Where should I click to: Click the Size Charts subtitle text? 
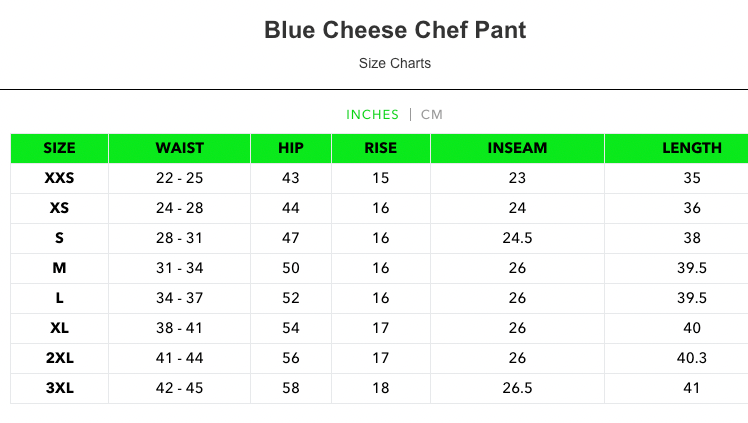[395, 63]
